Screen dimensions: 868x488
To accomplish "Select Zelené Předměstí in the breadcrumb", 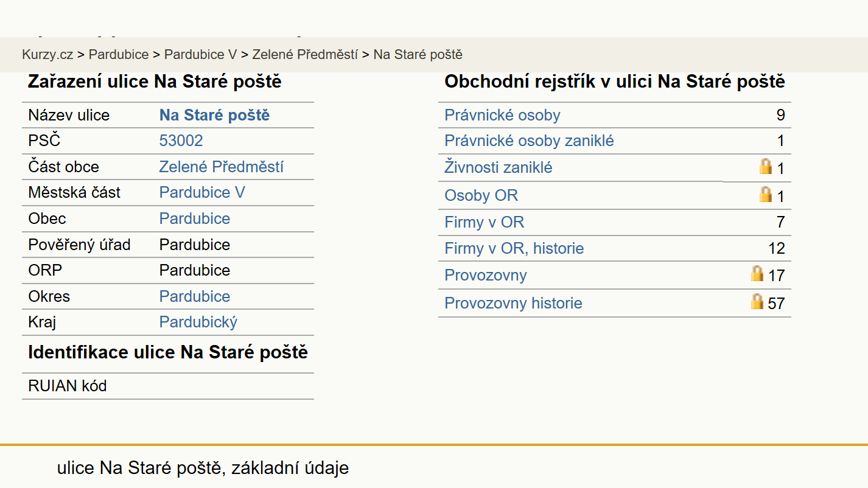I will click(x=305, y=54).
